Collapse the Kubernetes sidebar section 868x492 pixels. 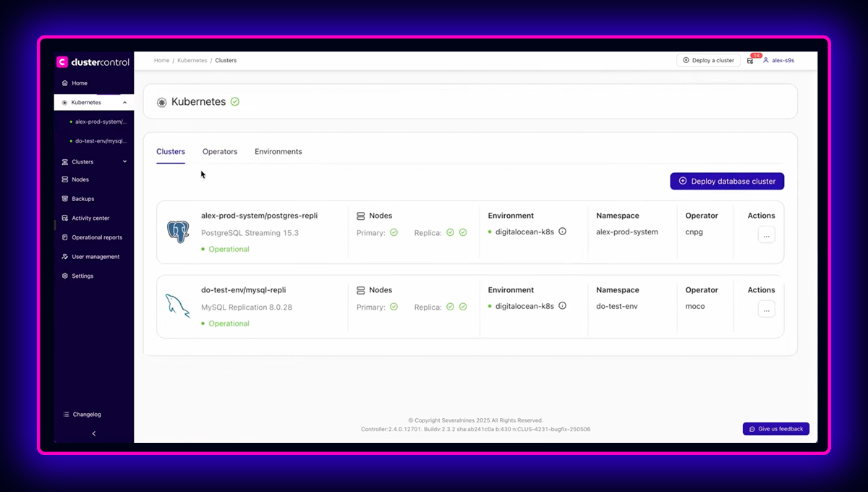click(124, 103)
